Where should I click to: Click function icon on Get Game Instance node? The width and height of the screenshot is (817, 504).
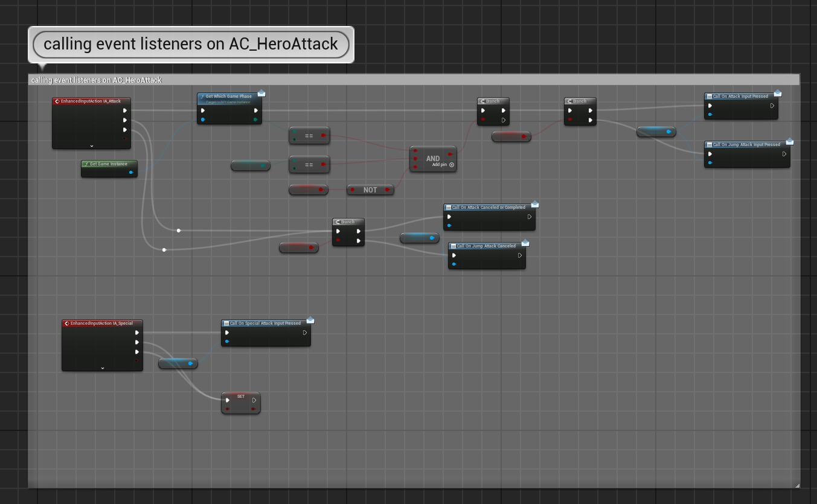click(86, 164)
